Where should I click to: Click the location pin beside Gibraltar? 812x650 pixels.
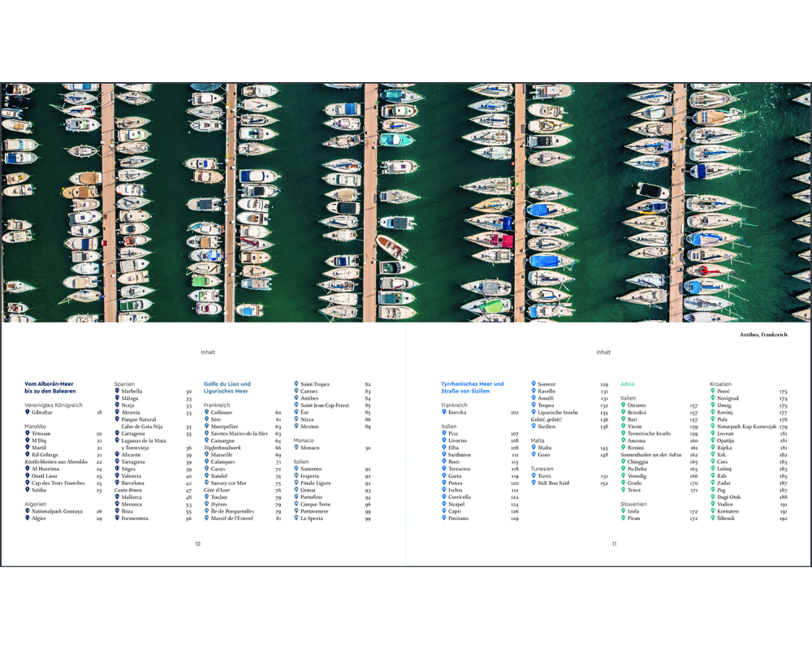click(28, 412)
